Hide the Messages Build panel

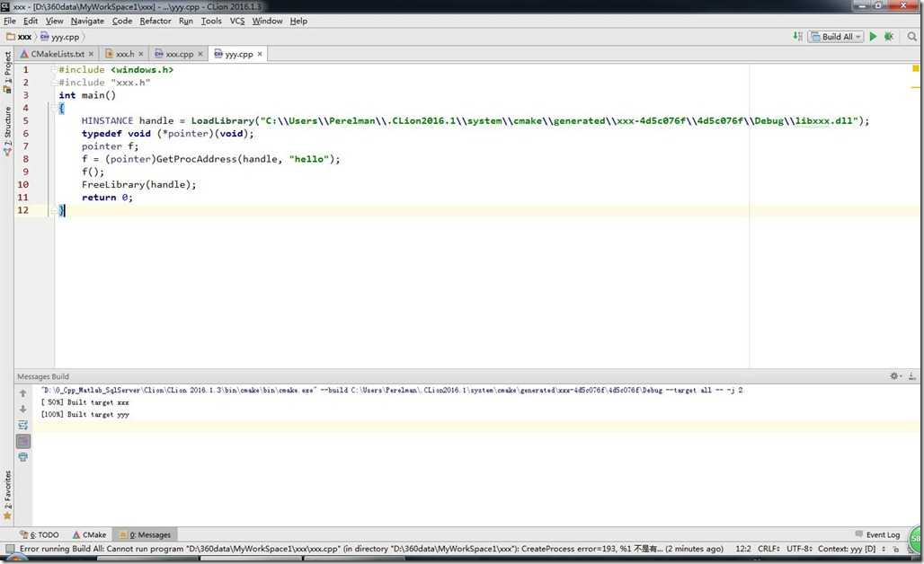(x=911, y=375)
